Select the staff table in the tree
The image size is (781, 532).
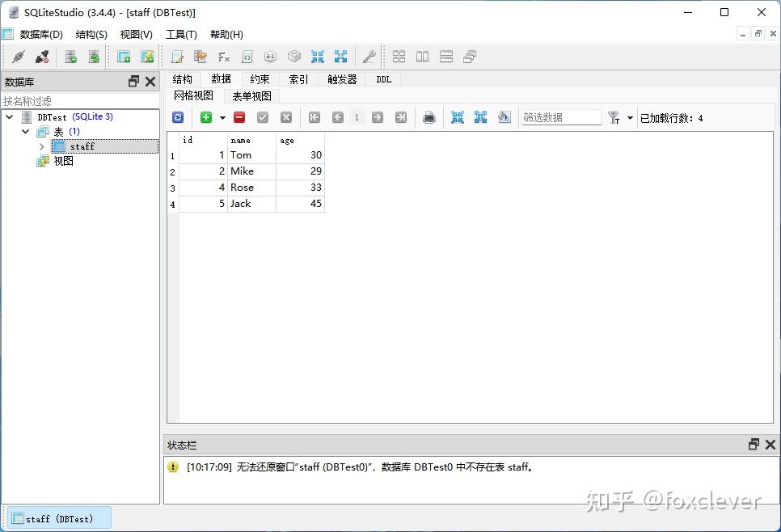105,146
